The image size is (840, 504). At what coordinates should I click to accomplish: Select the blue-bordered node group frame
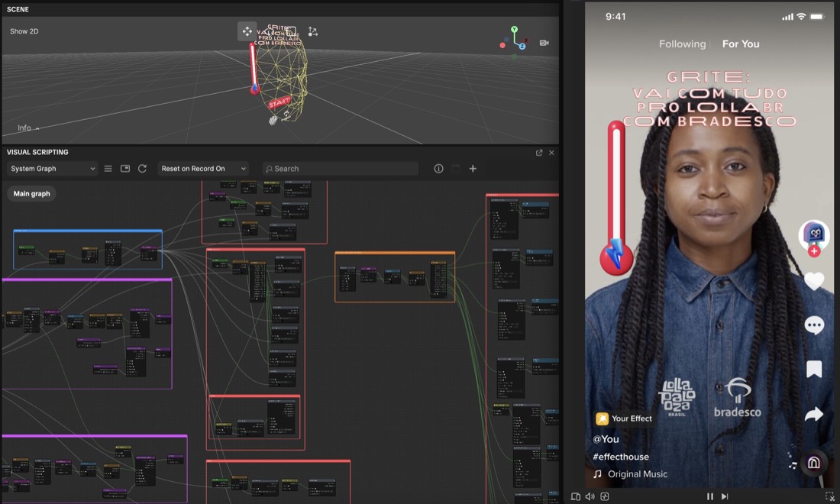88,250
